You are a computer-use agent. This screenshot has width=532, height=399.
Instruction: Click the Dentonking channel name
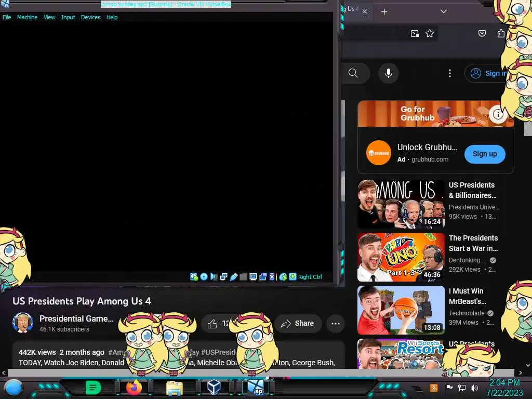click(x=467, y=260)
